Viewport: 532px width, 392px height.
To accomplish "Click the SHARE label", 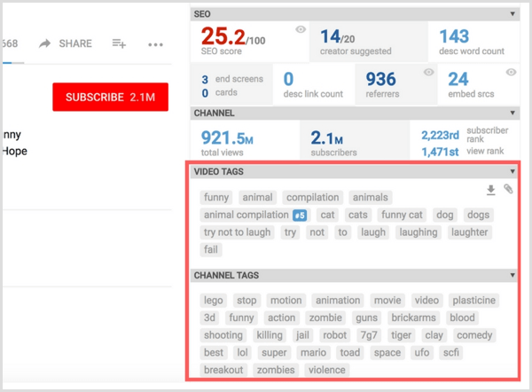I will pos(75,43).
